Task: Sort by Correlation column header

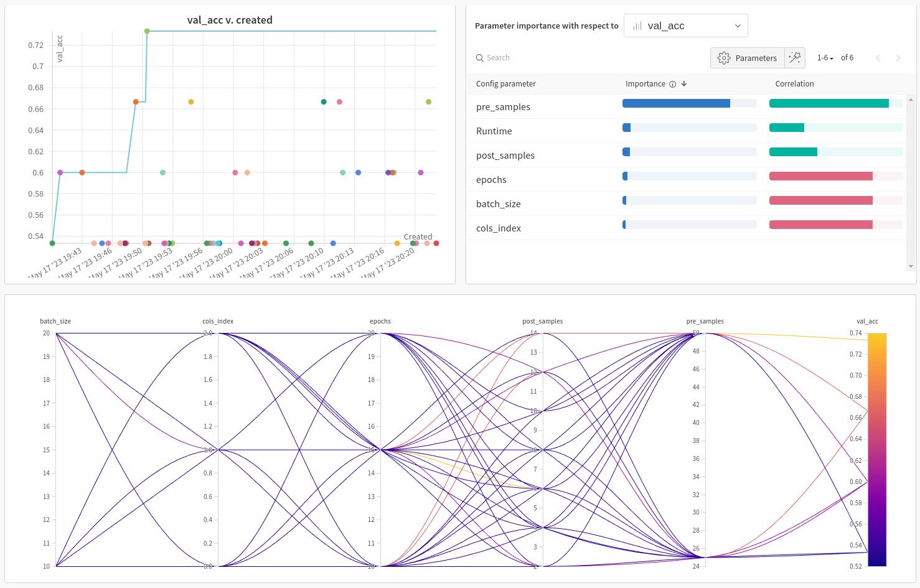Action: (x=794, y=84)
